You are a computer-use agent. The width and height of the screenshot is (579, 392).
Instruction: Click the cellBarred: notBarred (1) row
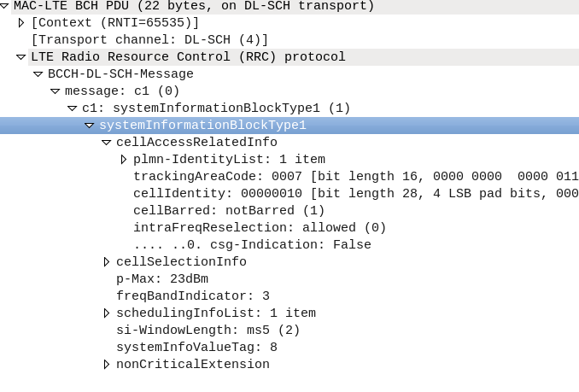(229, 211)
